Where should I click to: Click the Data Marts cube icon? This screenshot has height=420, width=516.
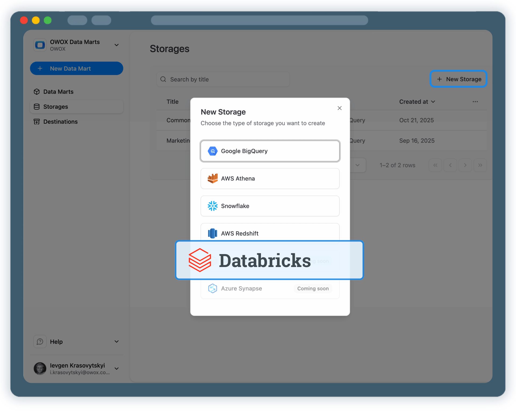point(37,92)
